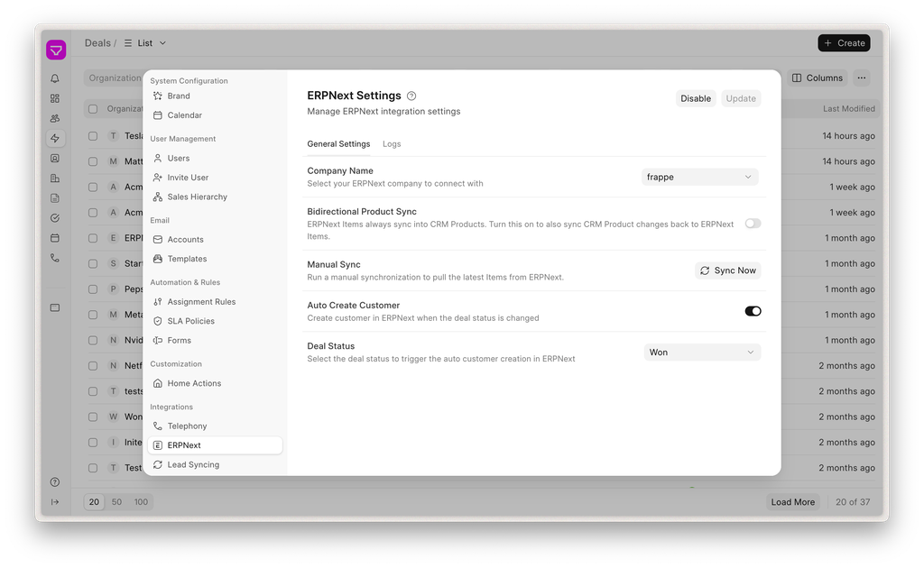The image size is (924, 568).
Task: Open Assignment Rules settings item
Action: (215, 302)
